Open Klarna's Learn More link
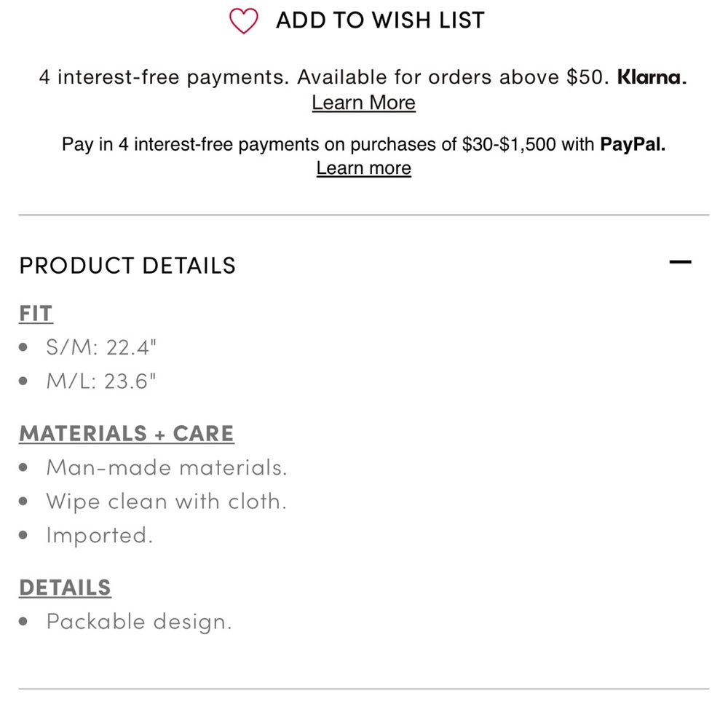 click(363, 103)
